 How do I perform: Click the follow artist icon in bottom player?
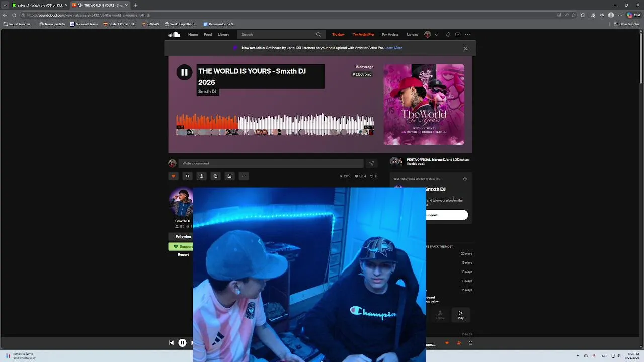pyautogui.click(x=458, y=343)
